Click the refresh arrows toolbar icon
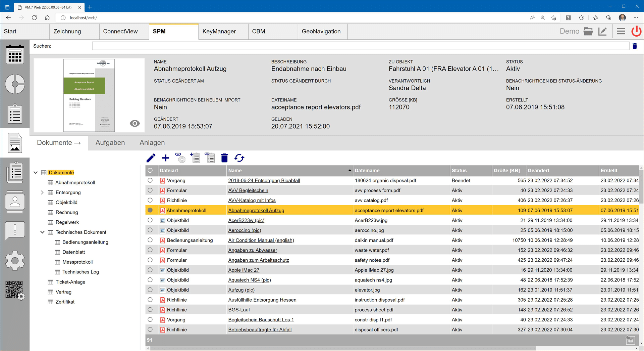The image size is (644, 351). click(x=239, y=158)
